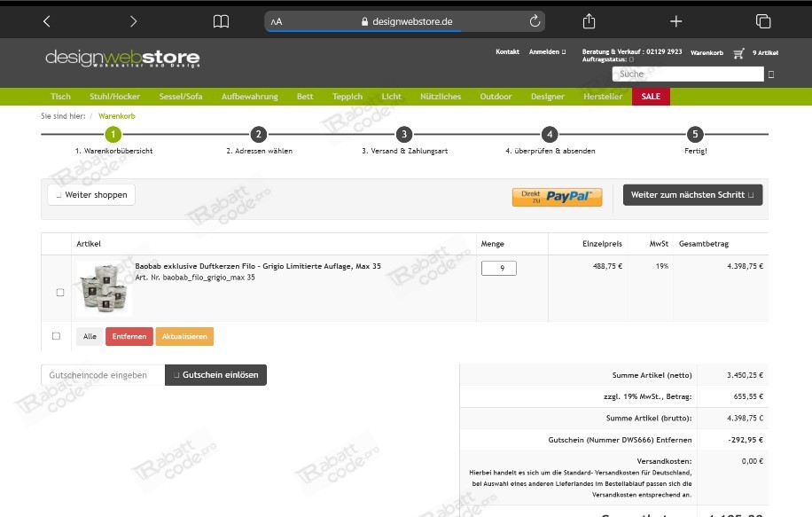This screenshot has width=812, height=517.
Task: Open the Outdoor category menu
Action: point(496,97)
